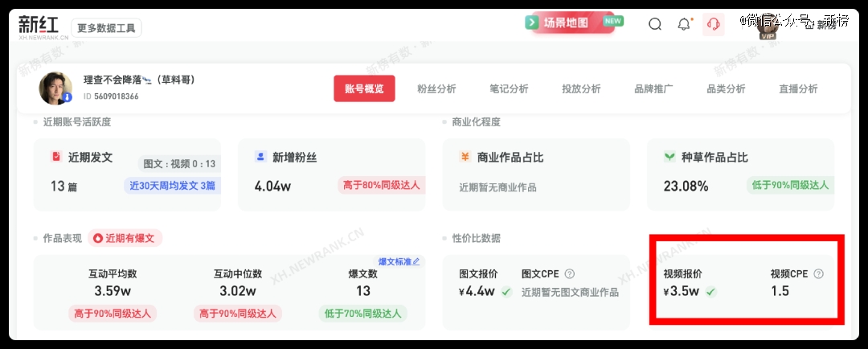
Task: Open the 品牌推广 tab
Action: pos(653,89)
